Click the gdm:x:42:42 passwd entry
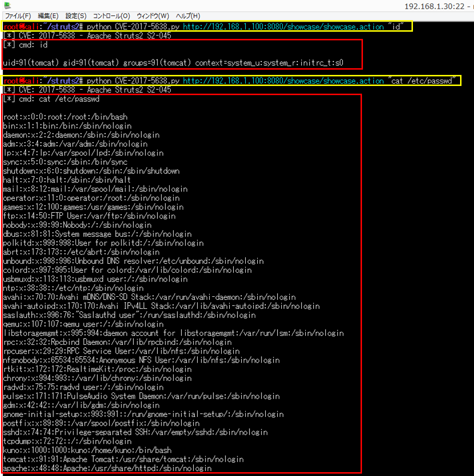 coord(81,405)
